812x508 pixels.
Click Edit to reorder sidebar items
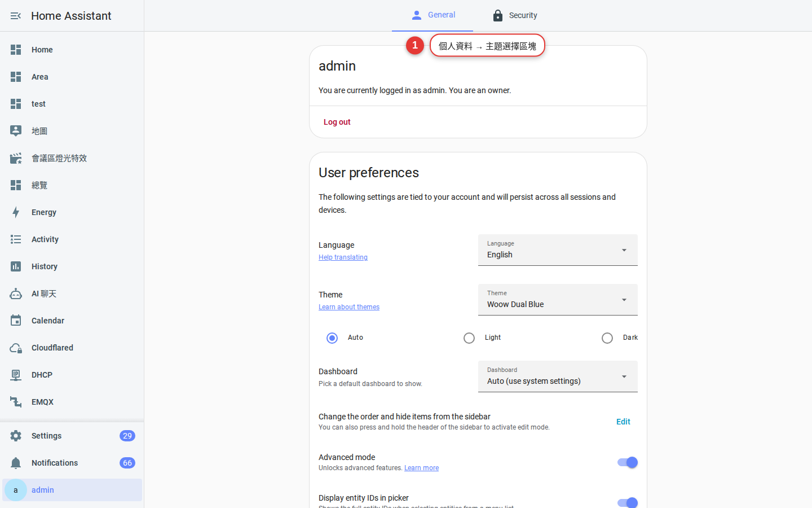[x=623, y=422]
